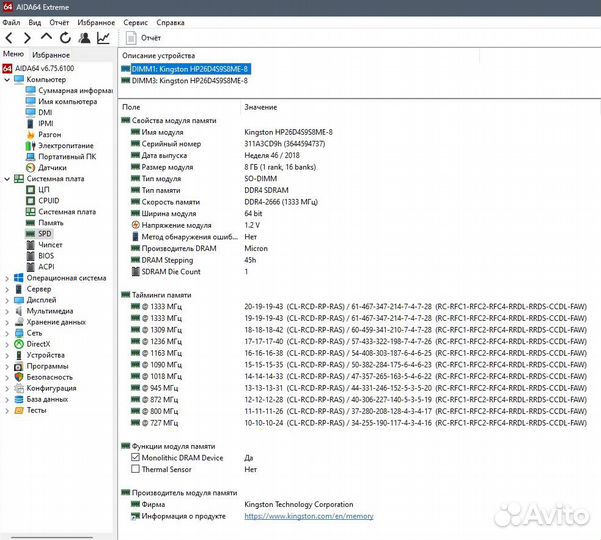Open the kingston.com memory link
The height and width of the screenshot is (540, 601).
tap(308, 516)
